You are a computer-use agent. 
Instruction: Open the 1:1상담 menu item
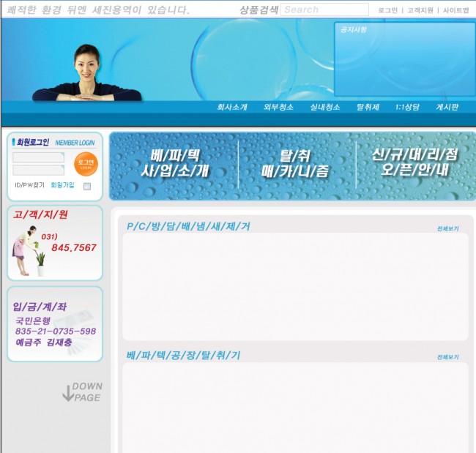(407, 107)
